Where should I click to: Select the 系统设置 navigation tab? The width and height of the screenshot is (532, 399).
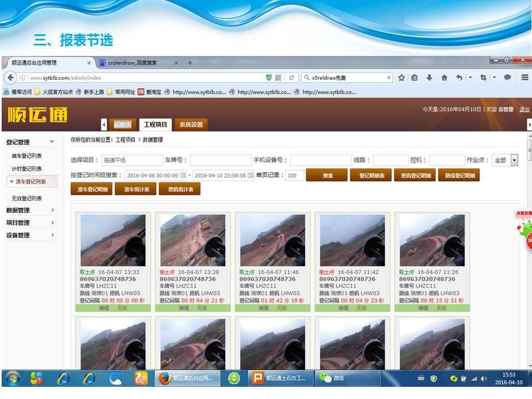pyautogui.click(x=191, y=125)
